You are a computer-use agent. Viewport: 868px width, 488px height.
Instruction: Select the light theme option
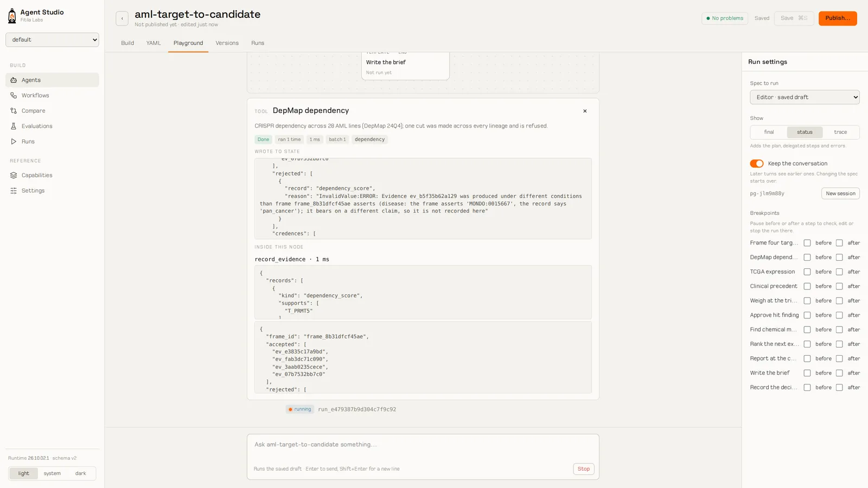(x=24, y=473)
